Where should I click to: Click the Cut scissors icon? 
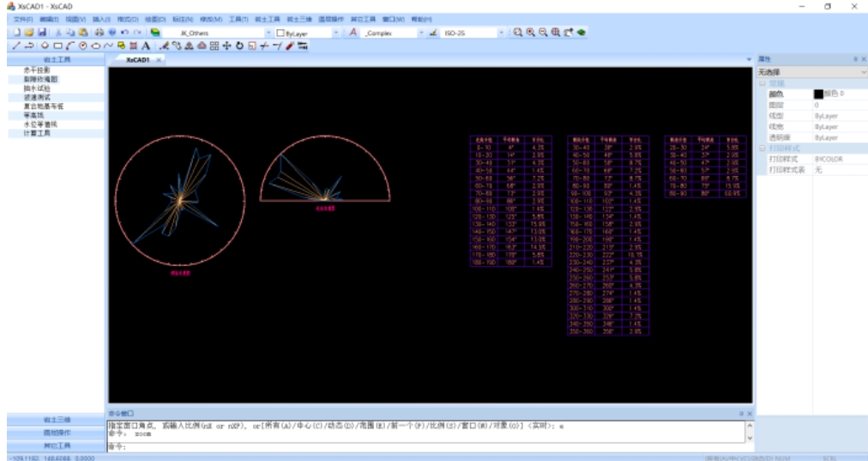(58, 33)
